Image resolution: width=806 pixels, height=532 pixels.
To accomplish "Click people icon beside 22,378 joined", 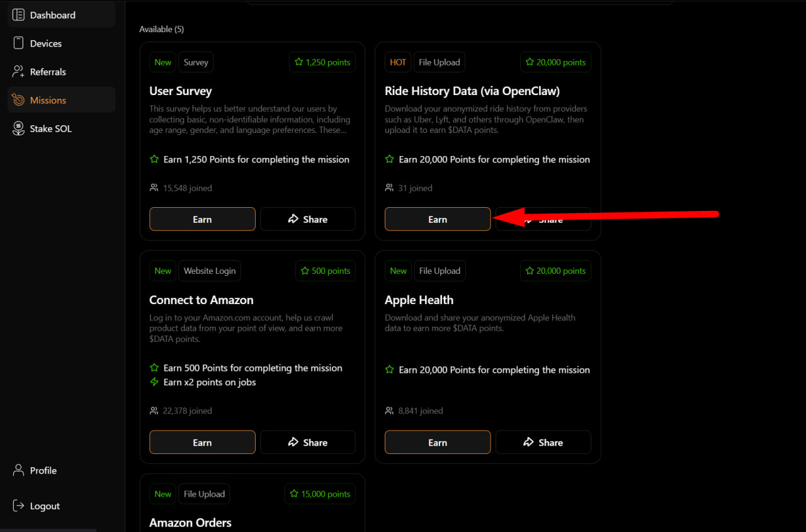I will pyautogui.click(x=154, y=410).
